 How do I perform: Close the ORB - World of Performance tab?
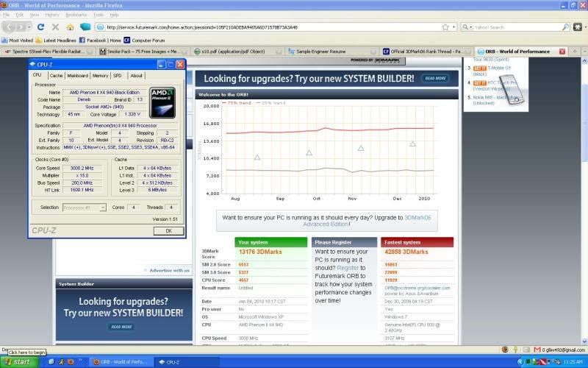tap(562, 52)
